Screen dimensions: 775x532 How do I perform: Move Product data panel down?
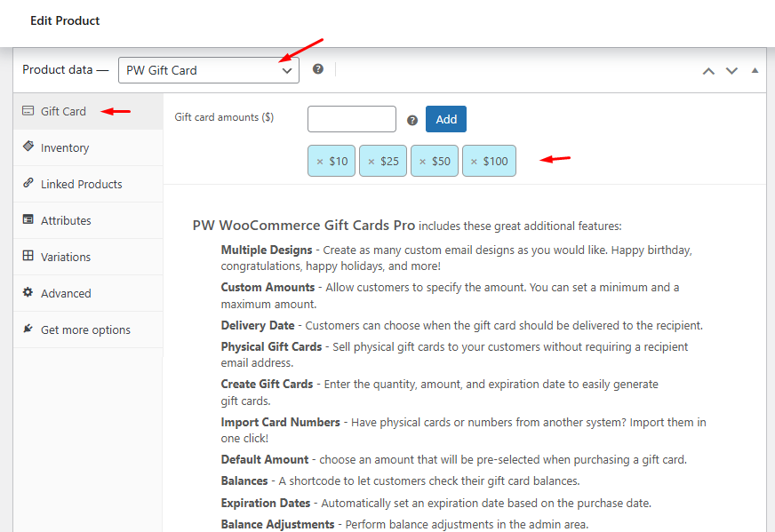click(731, 71)
